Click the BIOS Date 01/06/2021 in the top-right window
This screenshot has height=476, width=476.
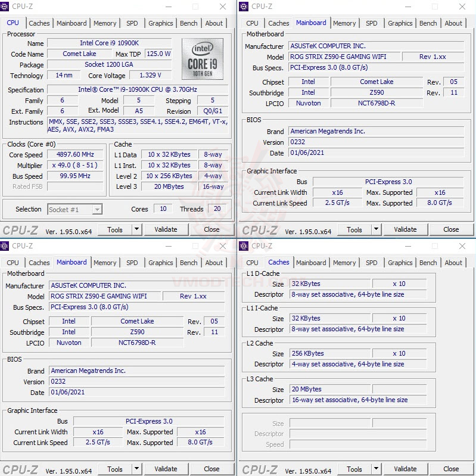tap(376, 153)
